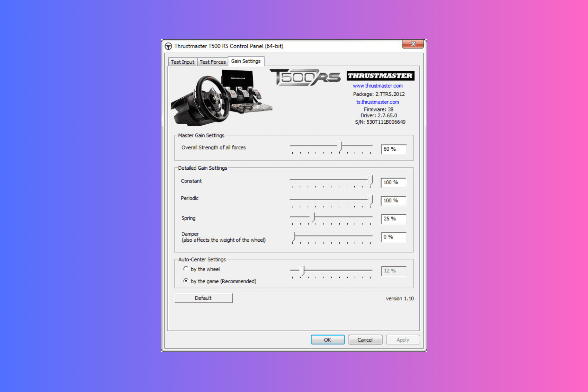588x392 pixels.
Task: Click the steering wheel icon in title bar
Action: [169, 46]
